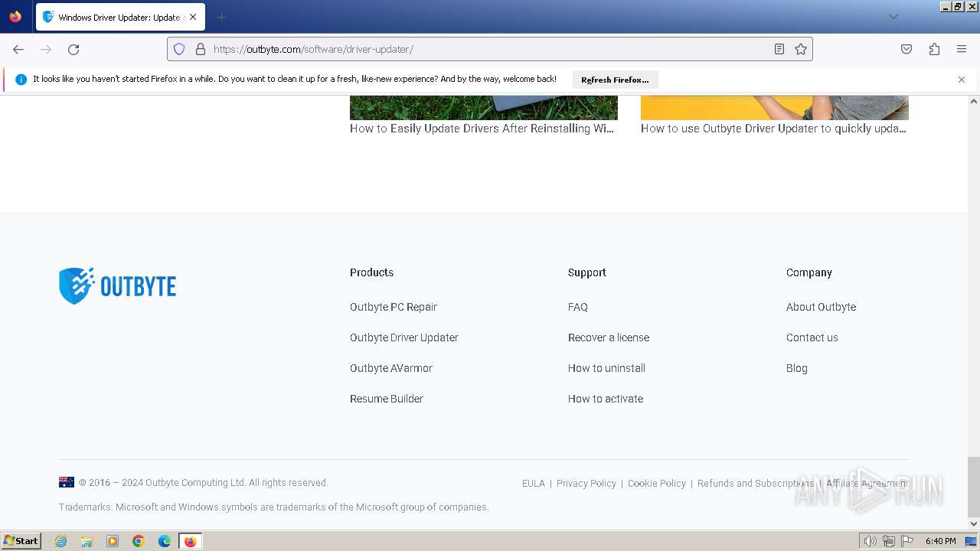
Task: Launch Windows Media Player taskbar icon
Action: [x=113, y=541]
